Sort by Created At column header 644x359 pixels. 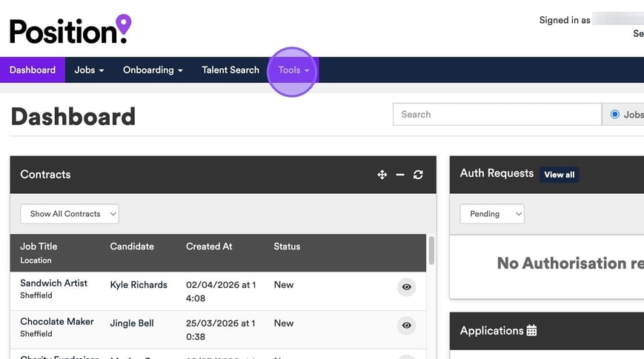tap(209, 246)
